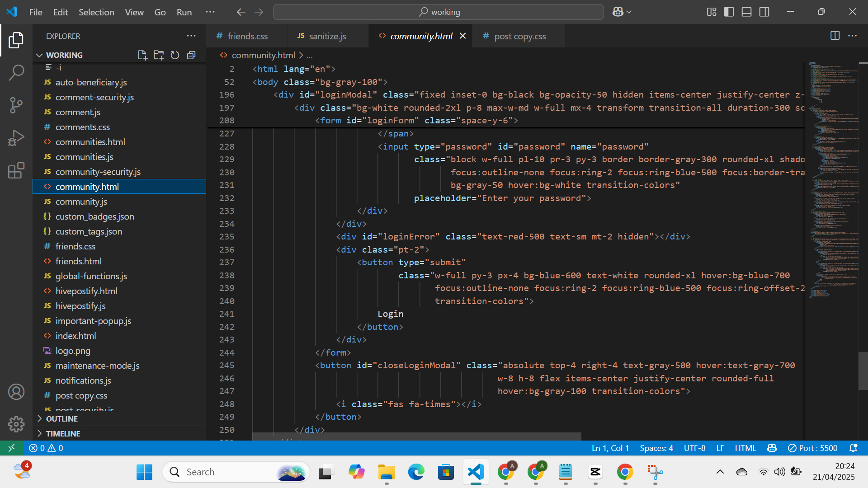Click the working search command center

pyautogui.click(x=438, y=12)
